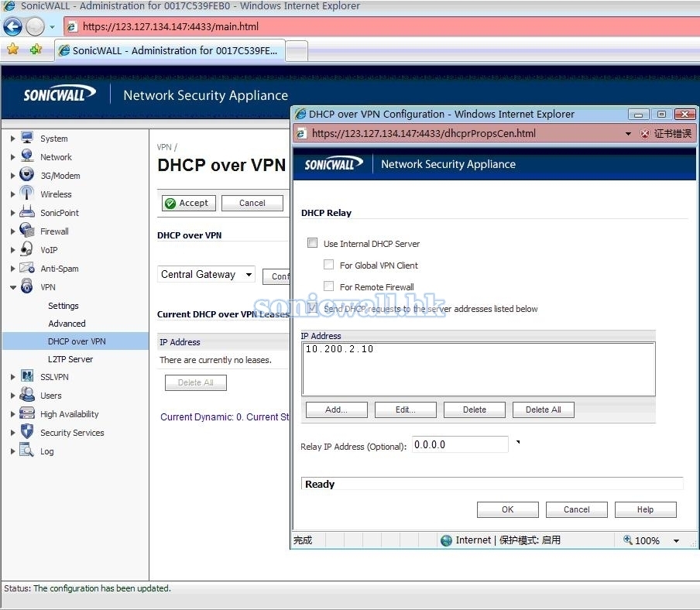700x610 pixels.
Task: Click the High Availability server icon
Action: (27, 413)
